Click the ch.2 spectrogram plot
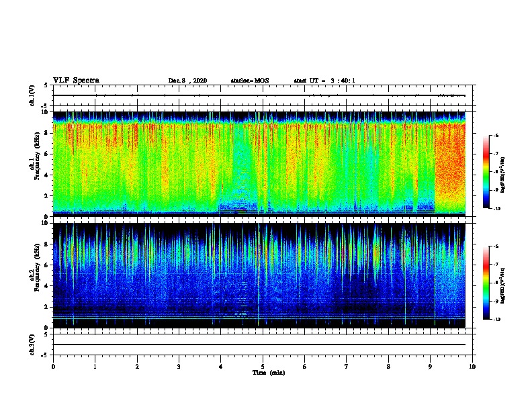This screenshot has height=411, width=532. pyautogui.click(x=259, y=275)
